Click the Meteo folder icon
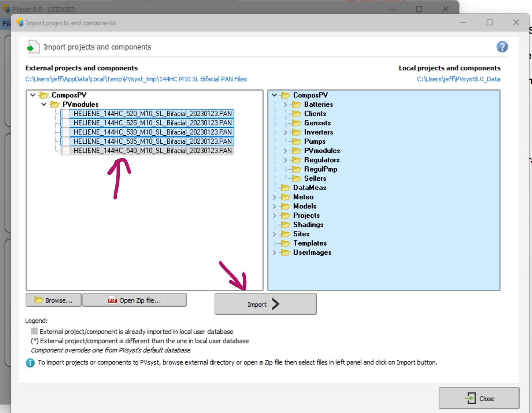The width and height of the screenshot is (532, 413). pos(285,197)
